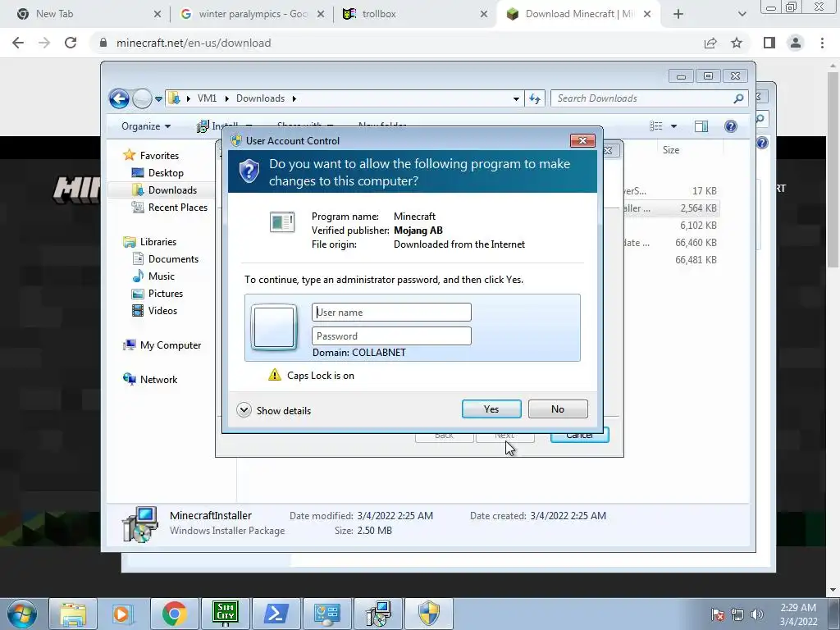Viewport: 840px width, 630px height.
Task: Click Explorer forward arrow button
Action: pos(142,98)
